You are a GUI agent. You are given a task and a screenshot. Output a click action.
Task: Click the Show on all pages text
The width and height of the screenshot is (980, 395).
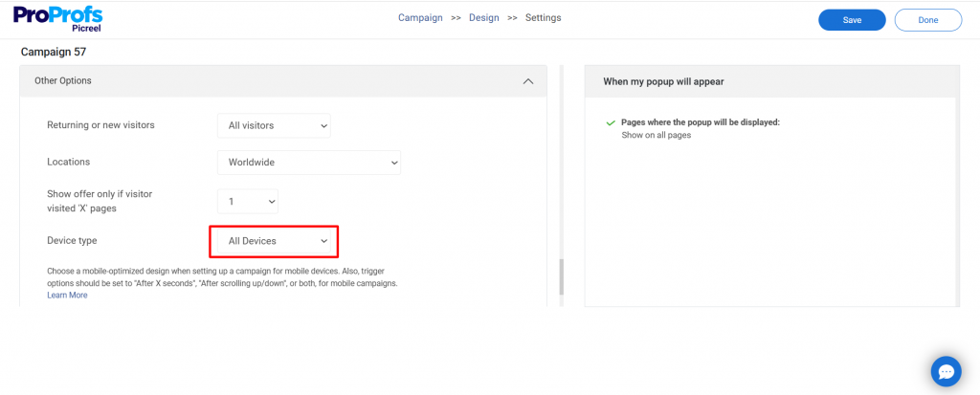656,136
